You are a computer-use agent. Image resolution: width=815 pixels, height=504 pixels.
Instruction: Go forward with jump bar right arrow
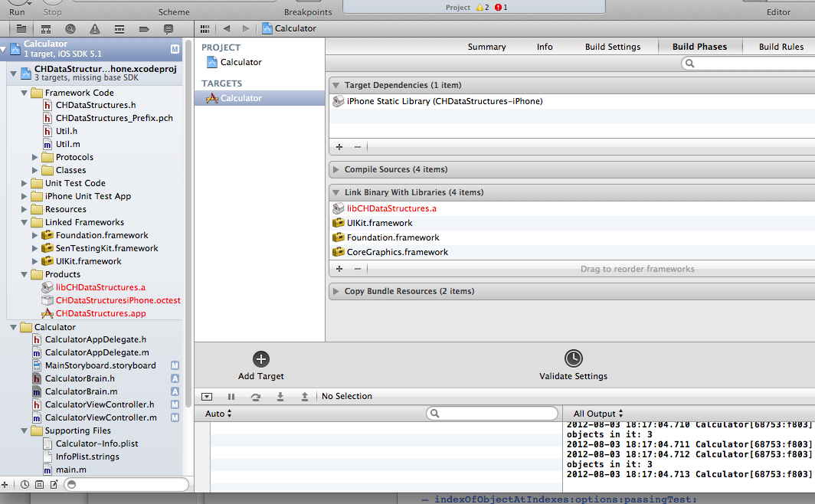point(246,28)
